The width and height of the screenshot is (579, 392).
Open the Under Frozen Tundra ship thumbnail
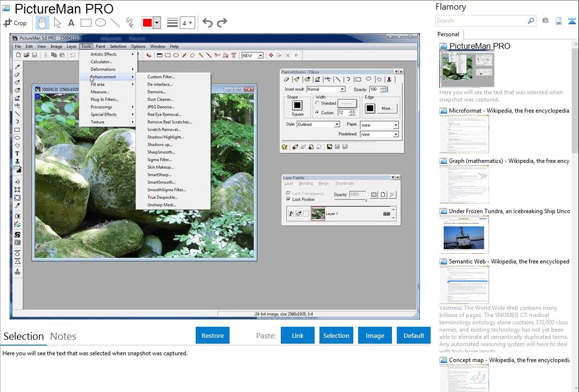point(464,234)
